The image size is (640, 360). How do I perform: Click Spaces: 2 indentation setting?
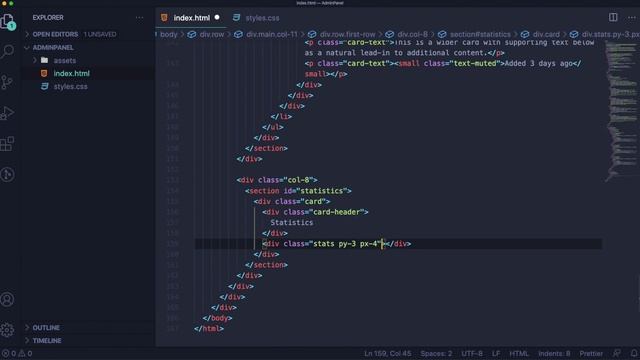pos(436,353)
